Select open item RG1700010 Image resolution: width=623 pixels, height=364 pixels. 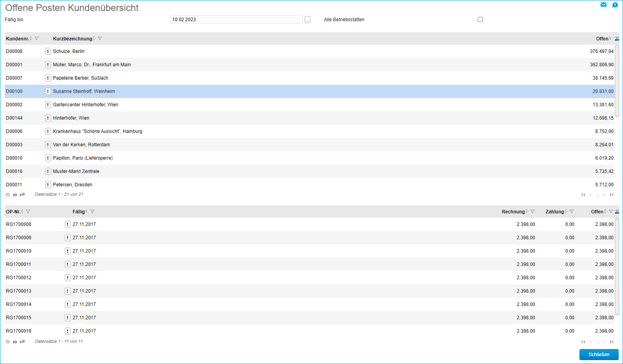point(310,251)
